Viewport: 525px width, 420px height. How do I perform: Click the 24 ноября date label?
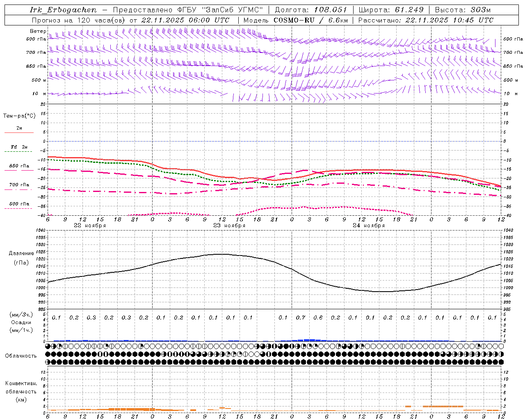369,226
